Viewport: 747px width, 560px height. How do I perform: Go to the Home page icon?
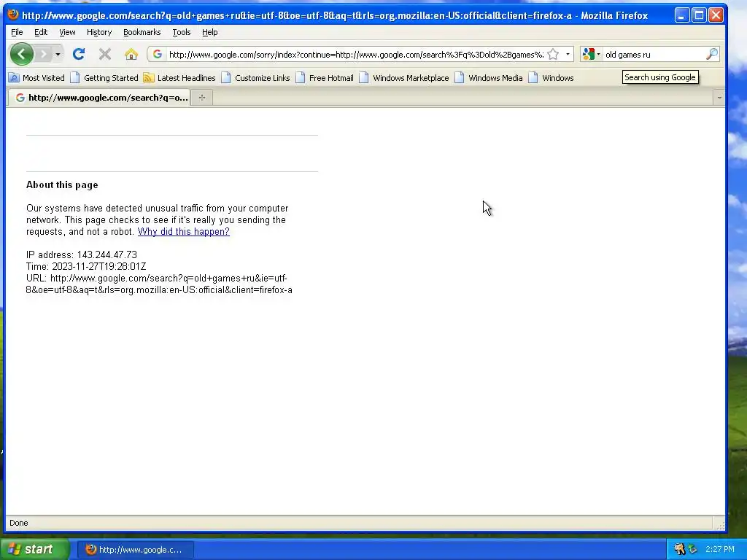pos(131,54)
